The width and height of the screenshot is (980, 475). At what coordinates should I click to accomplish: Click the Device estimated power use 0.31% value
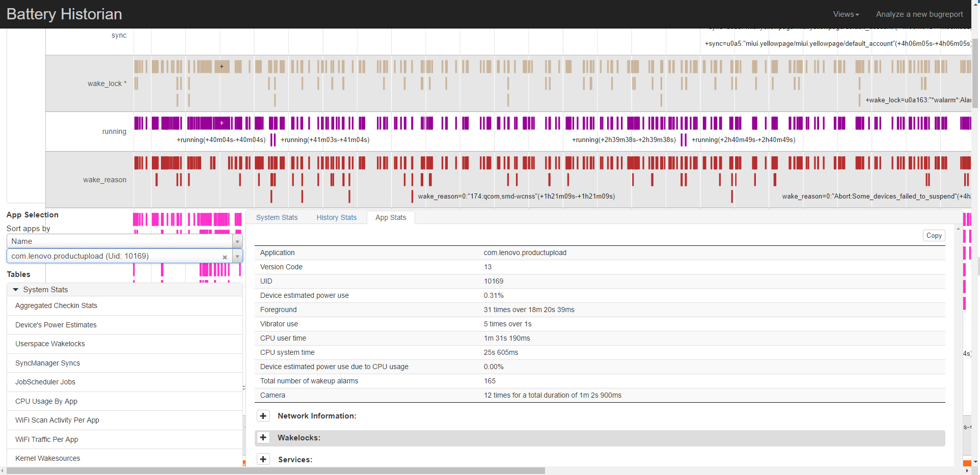click(x=494, y=295)
